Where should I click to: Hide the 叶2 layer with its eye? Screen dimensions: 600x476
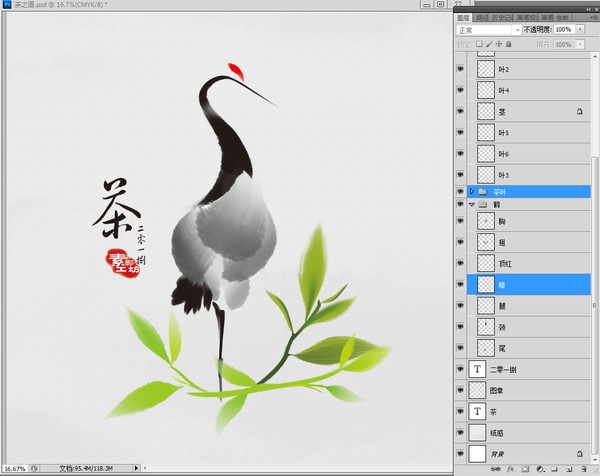[460, 69]
